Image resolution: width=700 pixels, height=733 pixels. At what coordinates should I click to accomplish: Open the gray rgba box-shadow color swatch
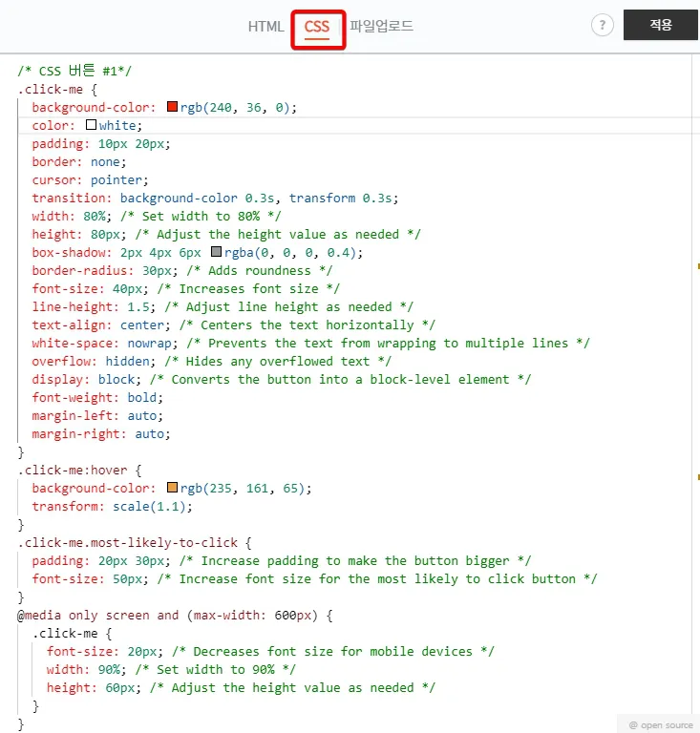pyautogui.click(x=216, y=252)
